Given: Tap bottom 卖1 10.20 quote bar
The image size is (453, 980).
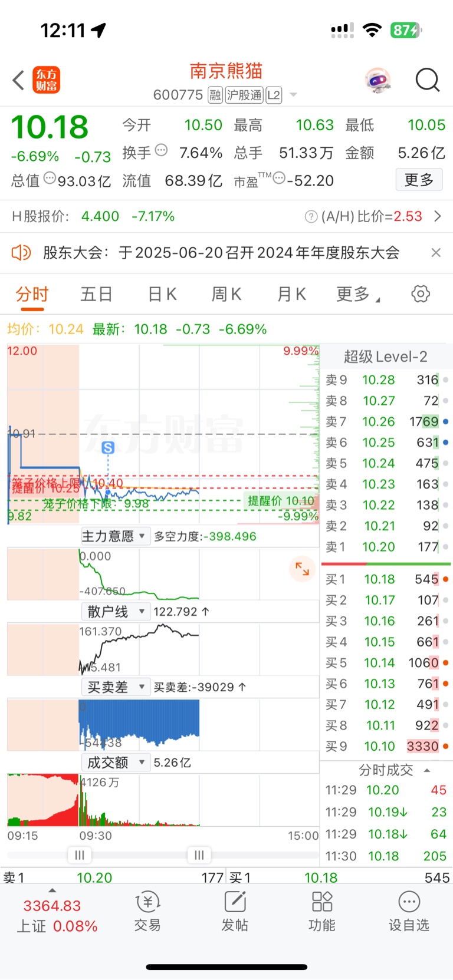Looking at the screenshot, I should (113, 877).
